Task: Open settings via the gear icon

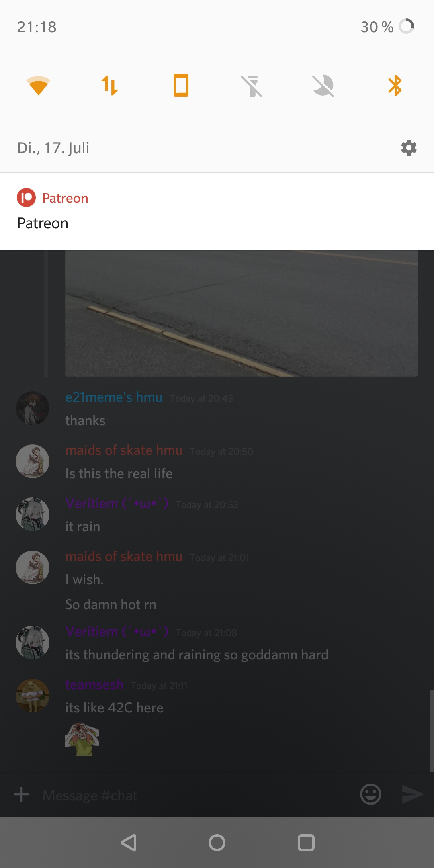Action: 409,148
